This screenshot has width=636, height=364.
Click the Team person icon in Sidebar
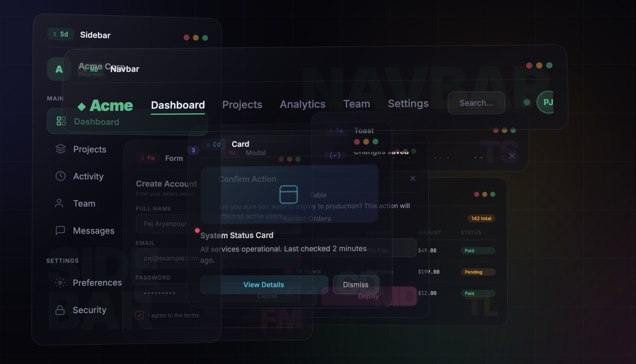coord(59,203)
